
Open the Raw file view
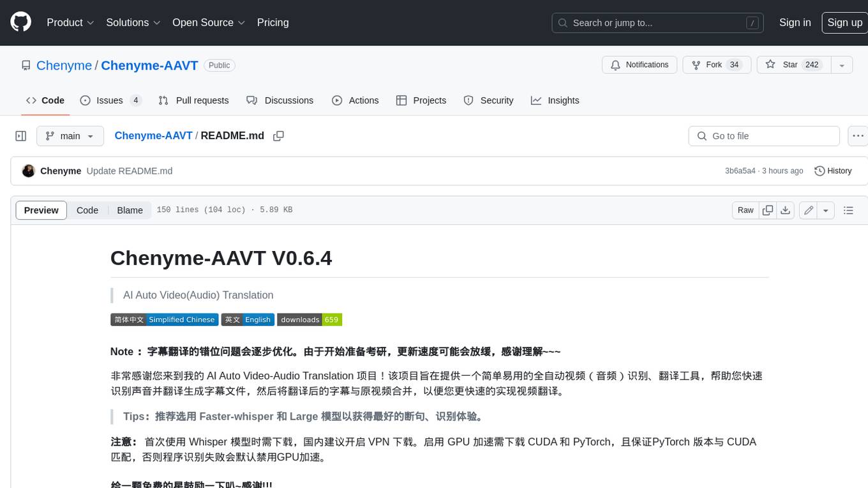tap(745, 210)
